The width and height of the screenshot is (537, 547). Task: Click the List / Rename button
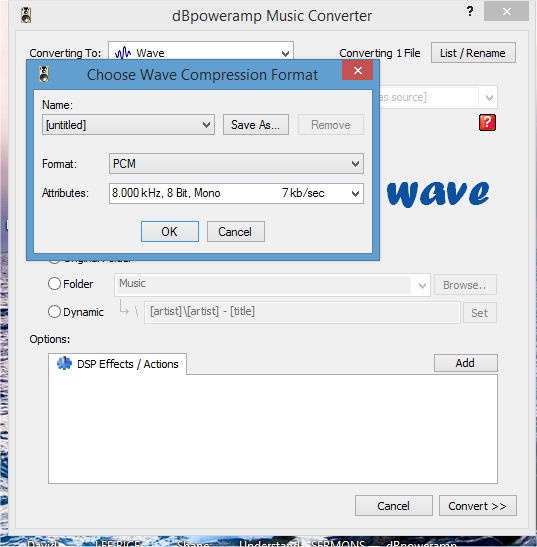[x=473, y=53]
